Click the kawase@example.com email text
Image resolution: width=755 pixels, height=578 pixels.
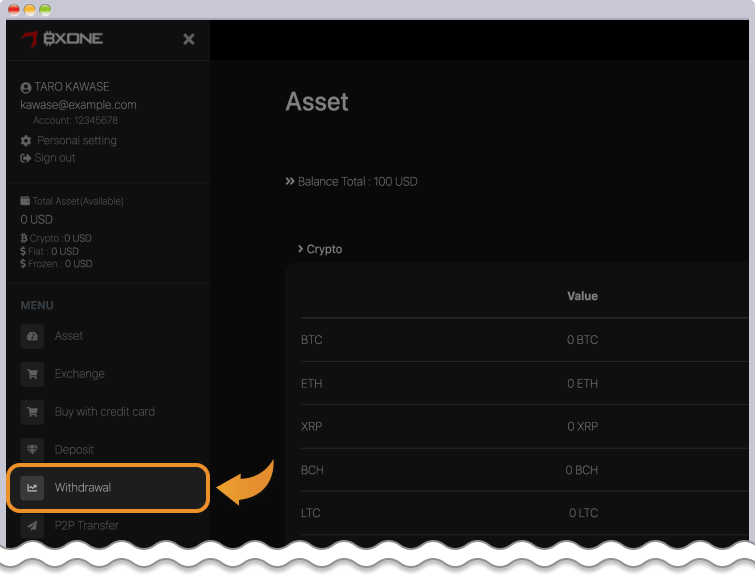(78, 105)
